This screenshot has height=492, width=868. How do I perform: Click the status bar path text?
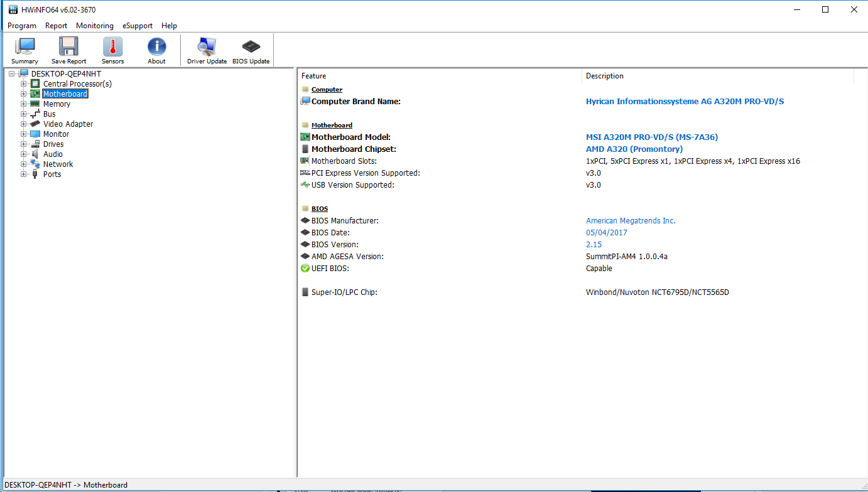(66, 485)
